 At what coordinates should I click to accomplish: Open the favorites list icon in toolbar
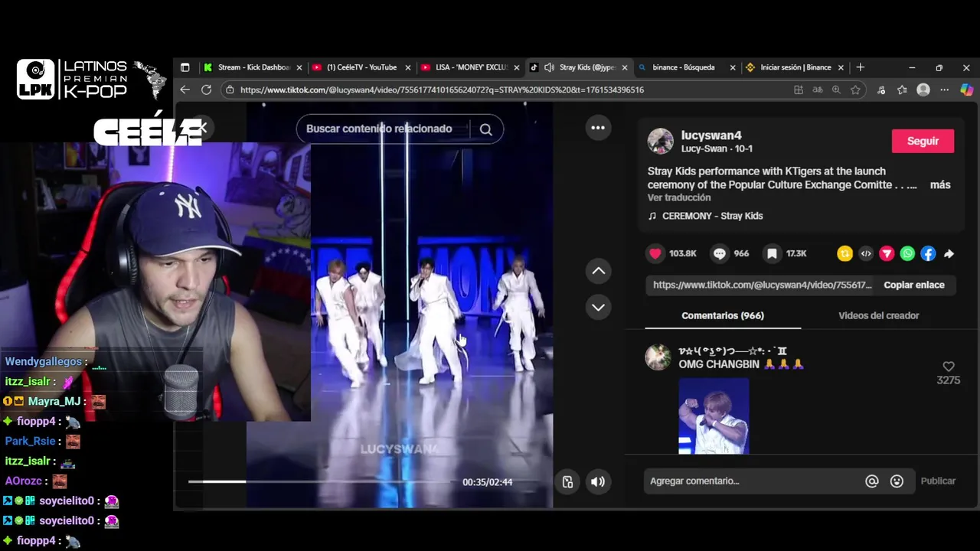[x=902, y=90]
